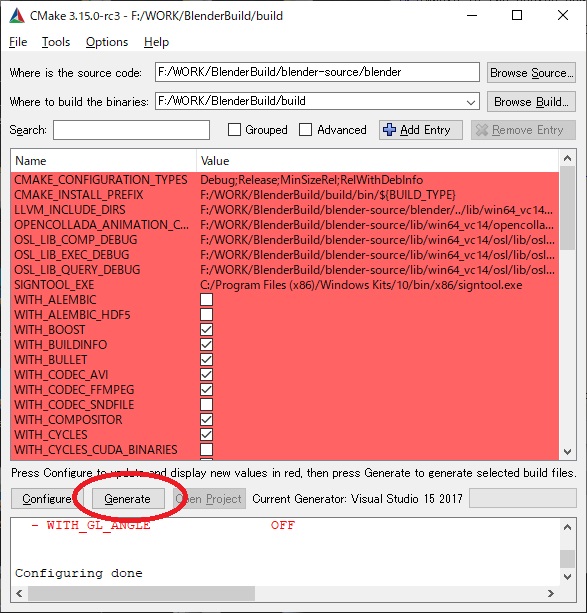
Task: Click into the source code path field
Action: (x=317, y=72)
